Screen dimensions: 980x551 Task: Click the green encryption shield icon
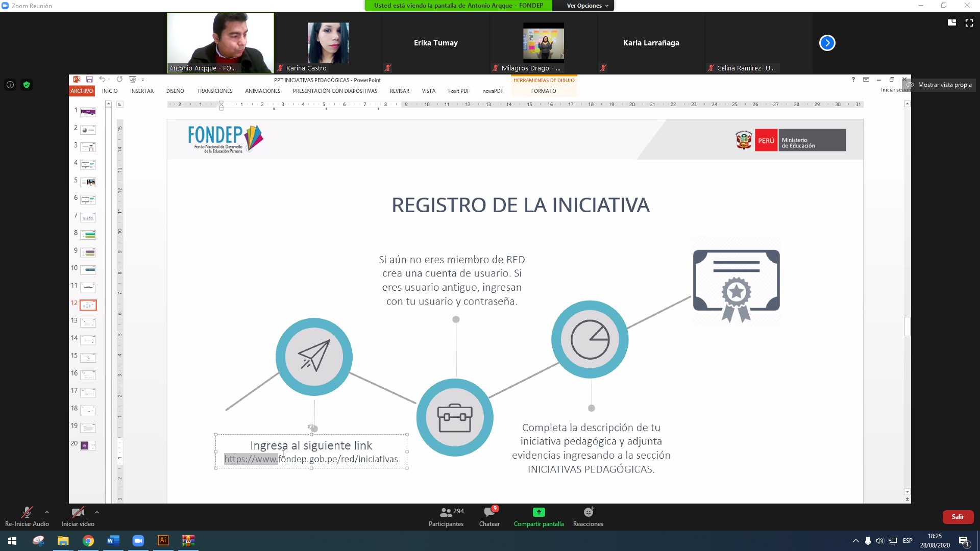pyautogui.click(x=27, y=85)
